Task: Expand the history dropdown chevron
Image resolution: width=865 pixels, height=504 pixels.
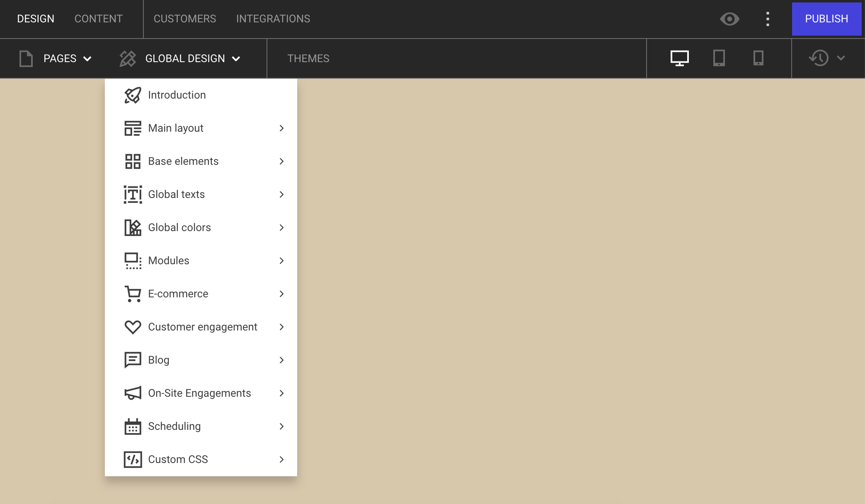Action: (x=841, y=58)
